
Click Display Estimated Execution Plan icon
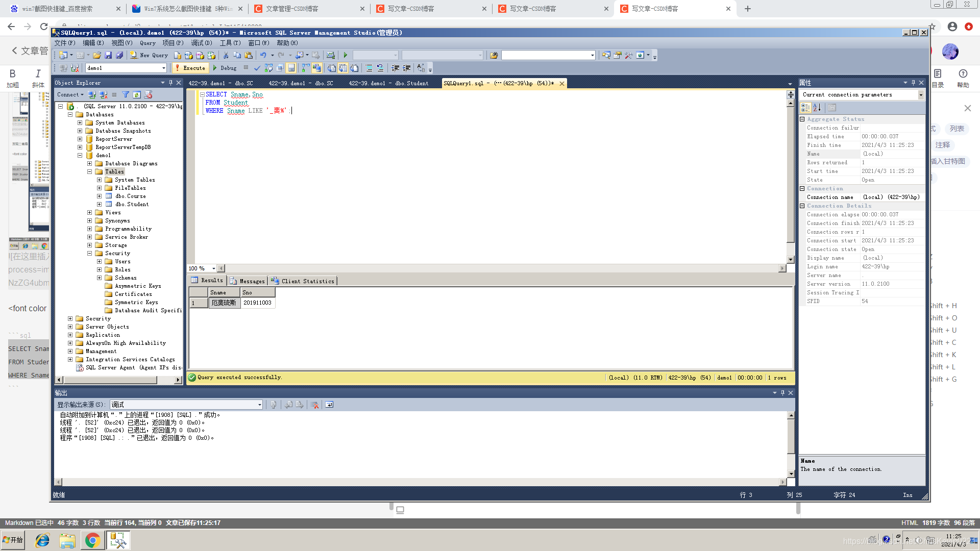click(x=268, y=68)
